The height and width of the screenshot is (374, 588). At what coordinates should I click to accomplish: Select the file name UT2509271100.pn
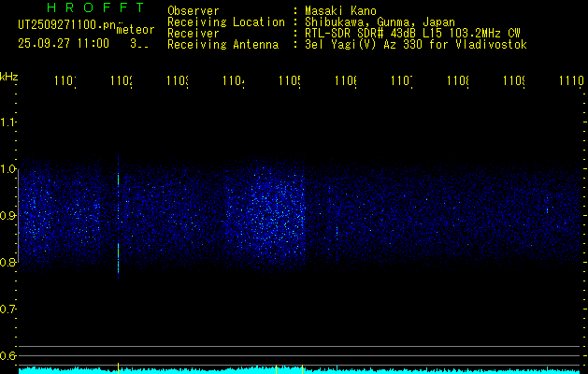click(66, 25)
